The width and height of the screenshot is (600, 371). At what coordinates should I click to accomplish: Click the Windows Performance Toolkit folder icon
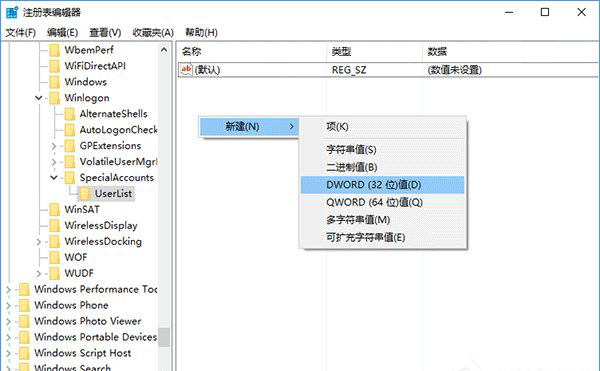pos(24,290)
